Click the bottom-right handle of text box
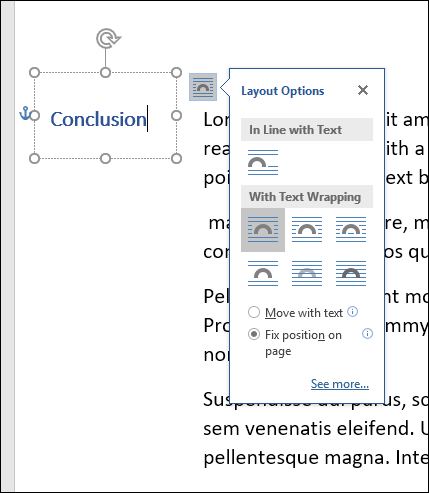Viewport: 429px width, 493px height. [176, 159]
